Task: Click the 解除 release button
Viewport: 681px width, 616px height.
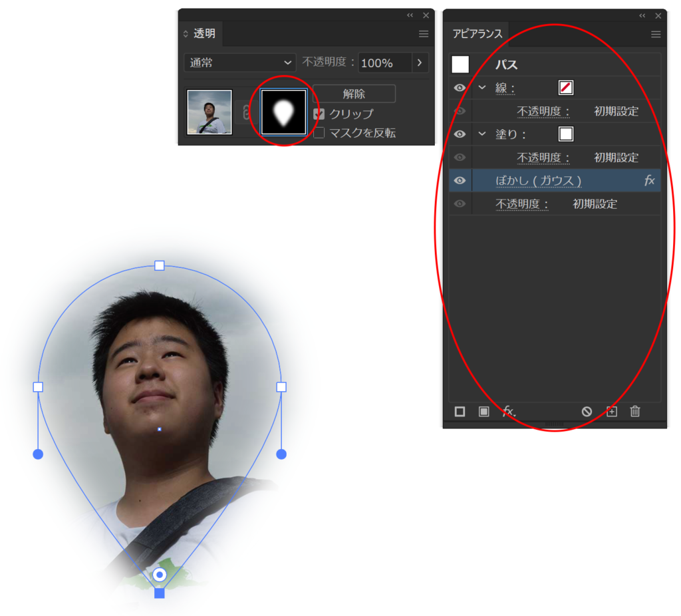Action: point(354,94)
